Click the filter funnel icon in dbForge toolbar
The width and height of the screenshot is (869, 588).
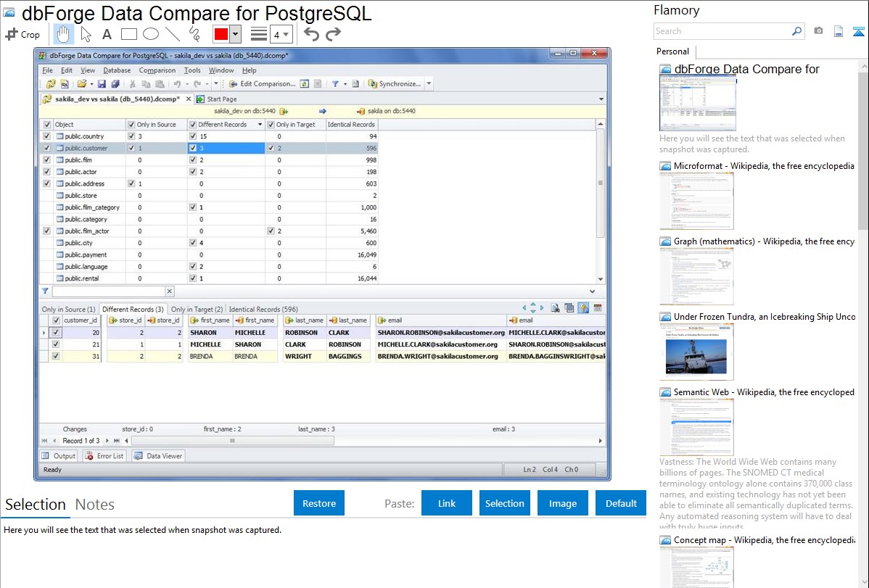[x=334, y=83]
